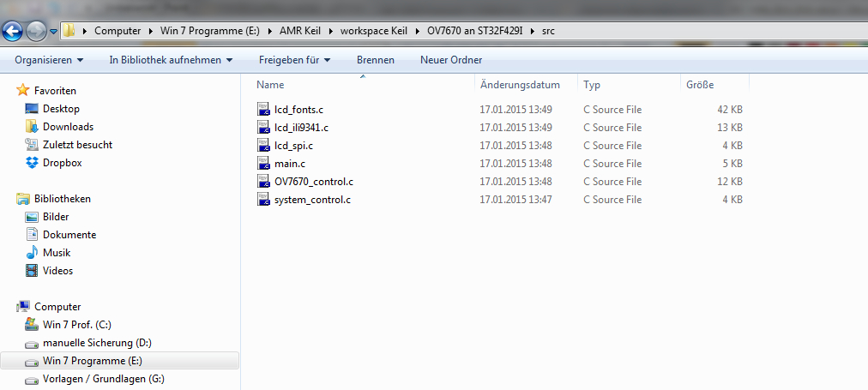Image resolution: width=868 pixels, height=390 pixels.
Task: Click the Bibliotheken library icon
Action: [x=22, y=198]
